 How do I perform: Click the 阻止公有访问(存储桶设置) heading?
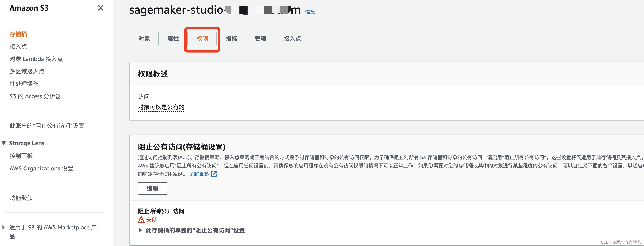click(182, 147)
